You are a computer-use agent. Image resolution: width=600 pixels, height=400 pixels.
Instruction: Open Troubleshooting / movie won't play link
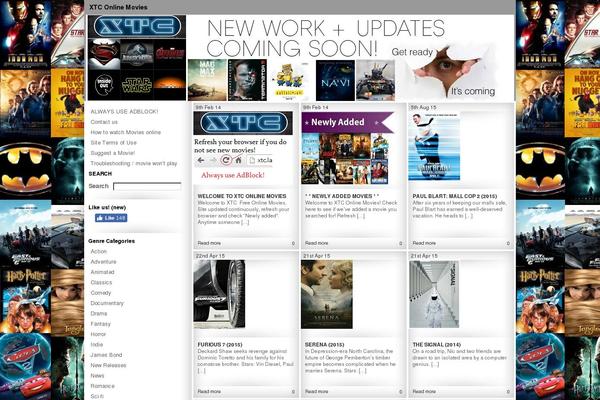(134, 163)
